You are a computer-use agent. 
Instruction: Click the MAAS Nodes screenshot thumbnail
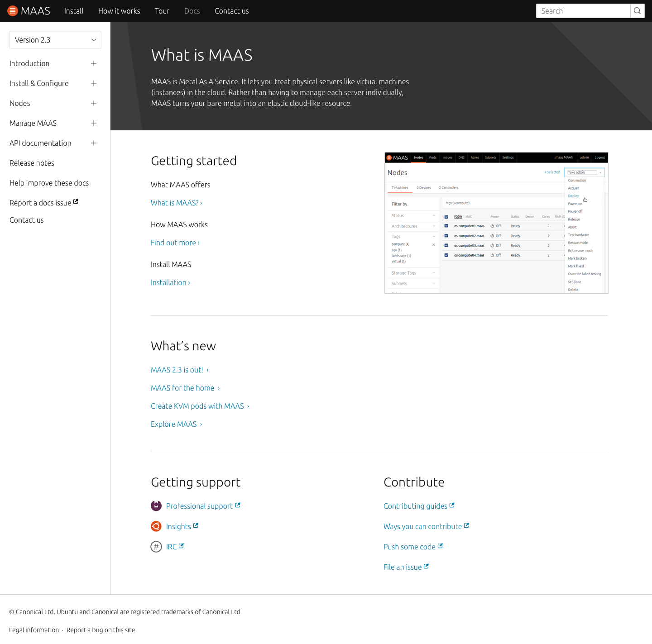tap(496, 223)
